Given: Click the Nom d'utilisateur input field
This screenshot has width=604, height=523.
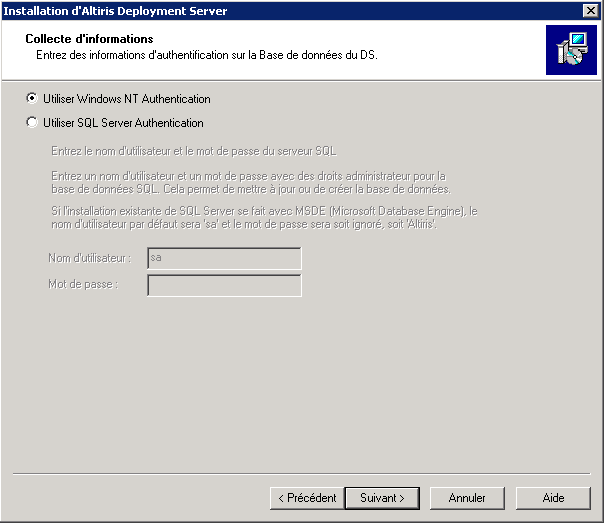Looking at the screenshot, I should [x=224, y=258].
